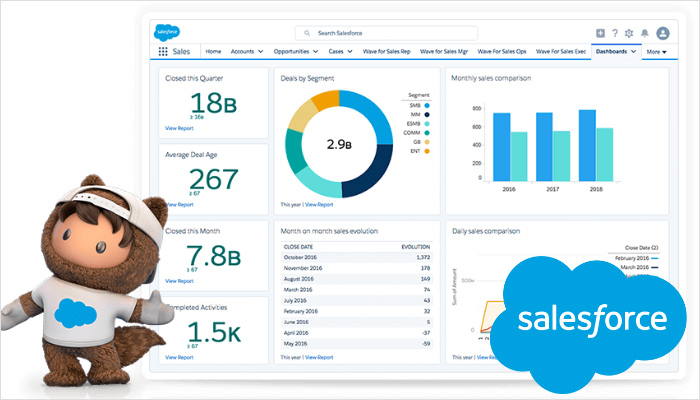700x400 pixels.
Task: Click the 2016 blue bar in Monthly sales
Action: (502, 147)
